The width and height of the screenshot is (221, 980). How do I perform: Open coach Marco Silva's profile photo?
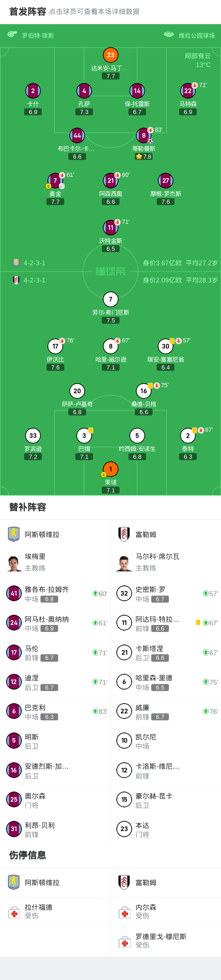click(x=124, y=563)
